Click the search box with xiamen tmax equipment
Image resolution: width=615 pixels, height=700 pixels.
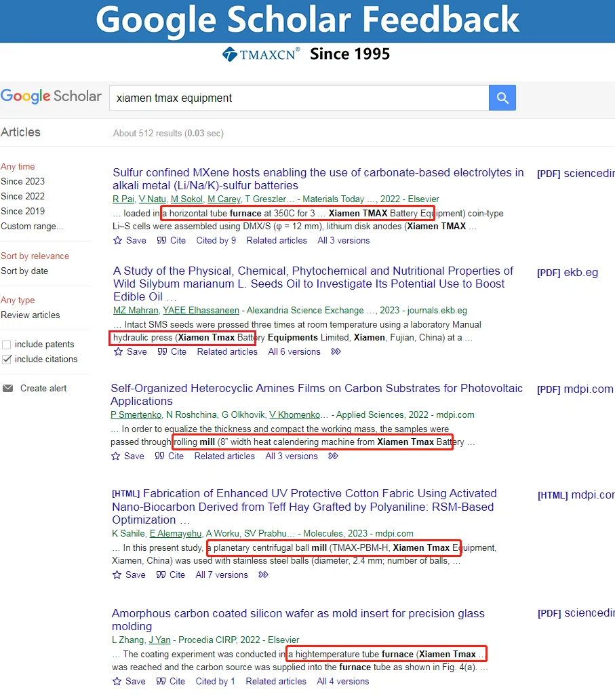tap(298, 98)
